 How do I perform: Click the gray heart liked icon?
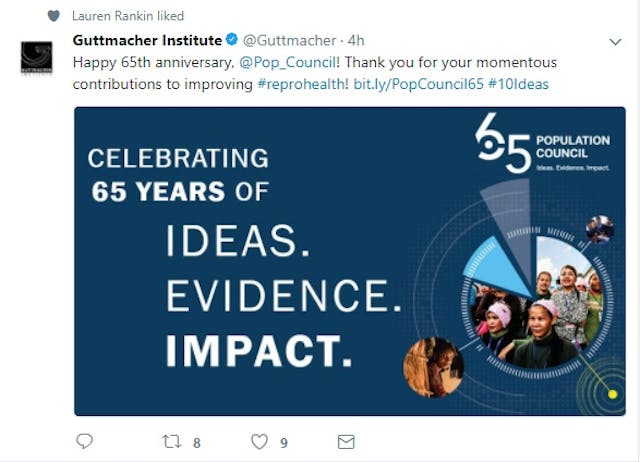[x=53, y=16]
